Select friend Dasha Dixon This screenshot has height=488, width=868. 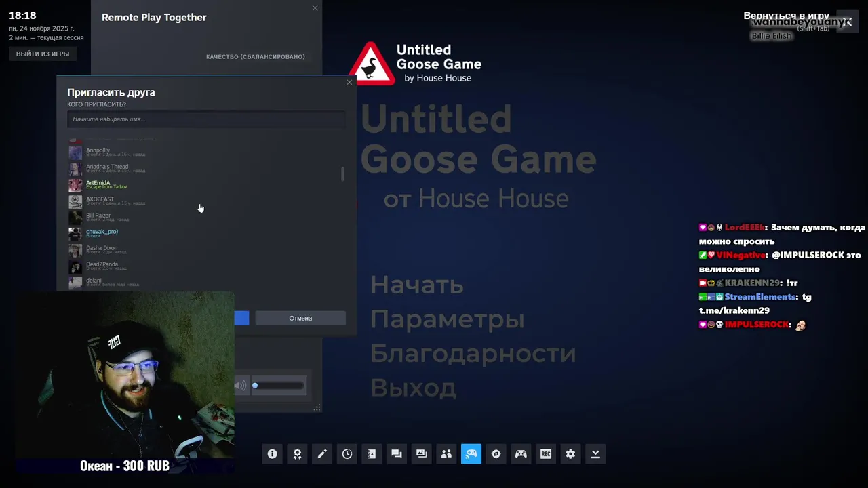[203, 250]
